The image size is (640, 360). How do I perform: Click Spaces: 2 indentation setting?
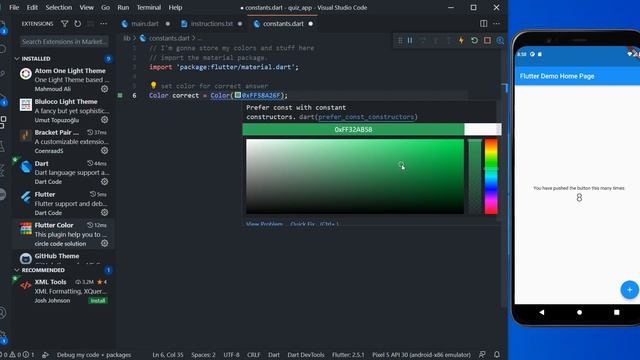[203, 355]
